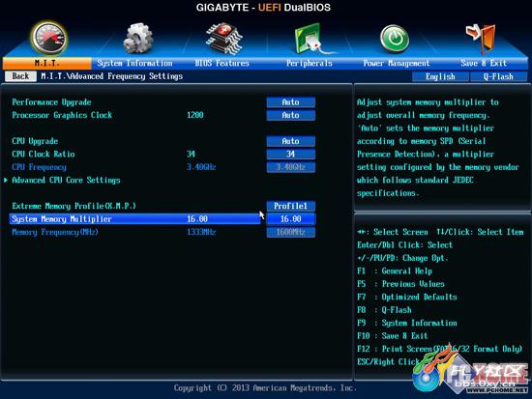Click the Back button

(20, 76)
